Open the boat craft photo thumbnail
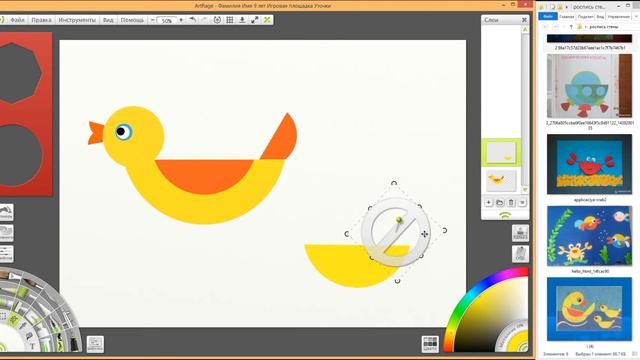The image size is (640, 360). click(x=589, y=86)
